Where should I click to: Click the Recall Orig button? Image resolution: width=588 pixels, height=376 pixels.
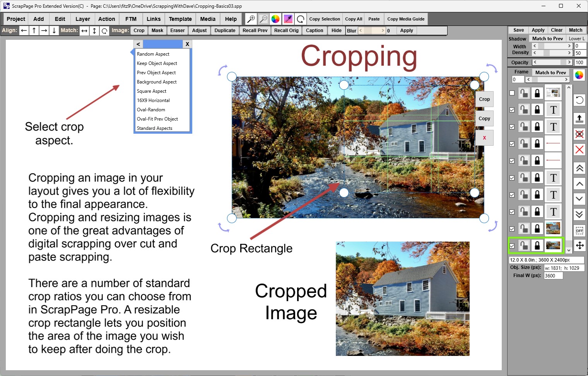click(286, 31)
